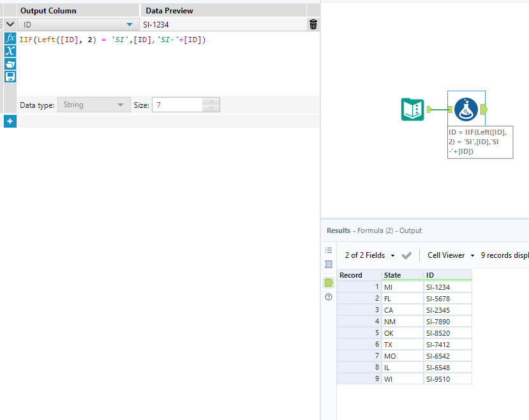Open the fx functions list
This screenshot has height=420, width=529.
click(x=10, y=38)
